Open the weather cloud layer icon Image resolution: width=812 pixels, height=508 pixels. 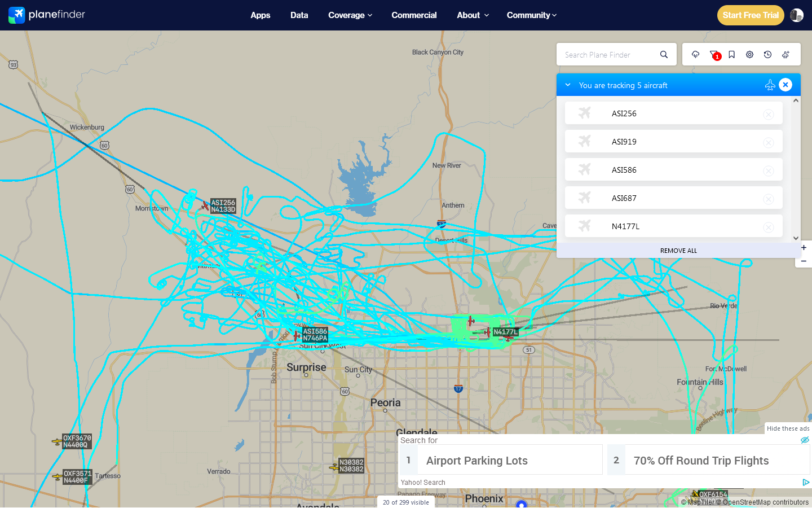coord(695,55)
